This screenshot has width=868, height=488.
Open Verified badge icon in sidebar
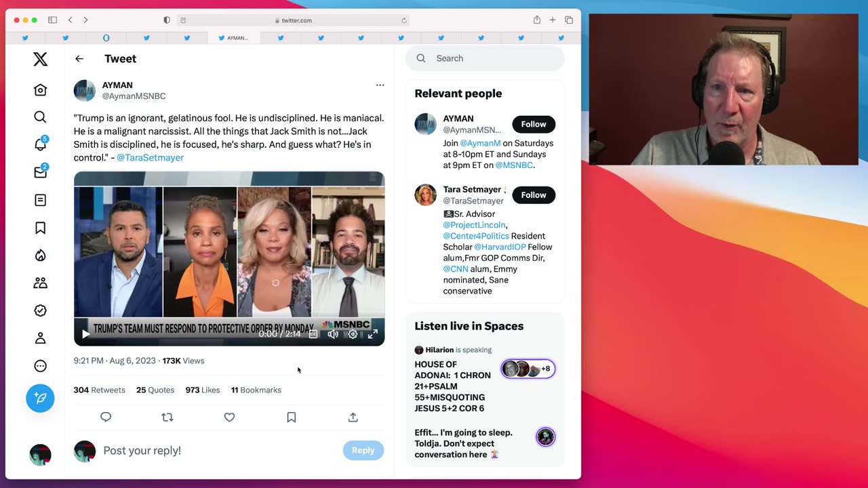41,310
